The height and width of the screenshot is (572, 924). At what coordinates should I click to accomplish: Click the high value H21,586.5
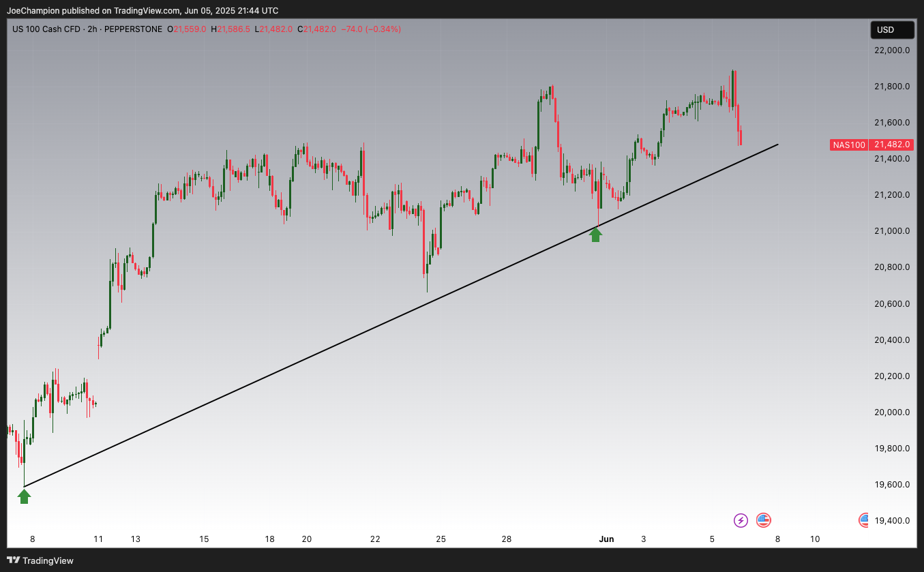(x=230, y=29)
